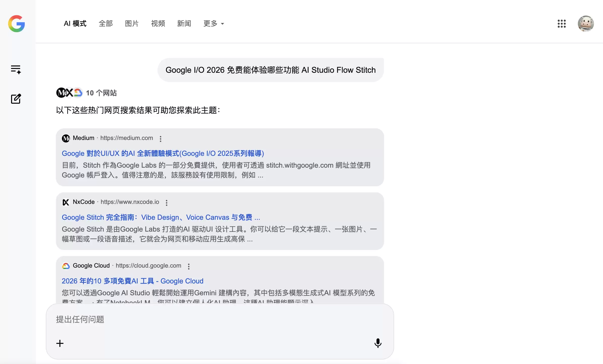Image resolution: width=603 pixels, height=364 pixels.
Task: Click the Medium site name label
Action: 84,138
